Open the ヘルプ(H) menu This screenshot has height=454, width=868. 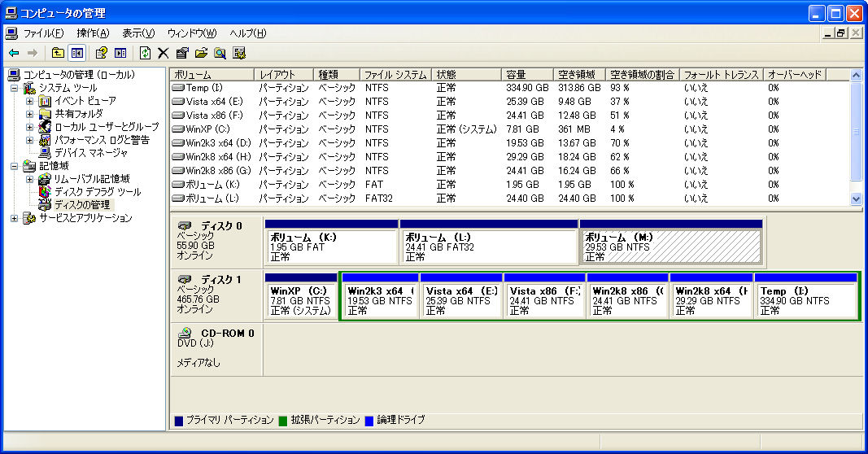coord(248,33)
